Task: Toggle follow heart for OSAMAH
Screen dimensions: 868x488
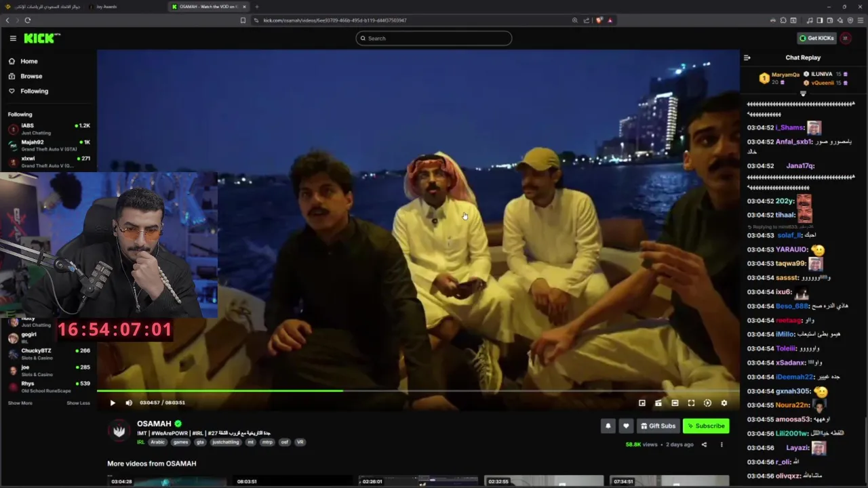Action: click(626, 426)
